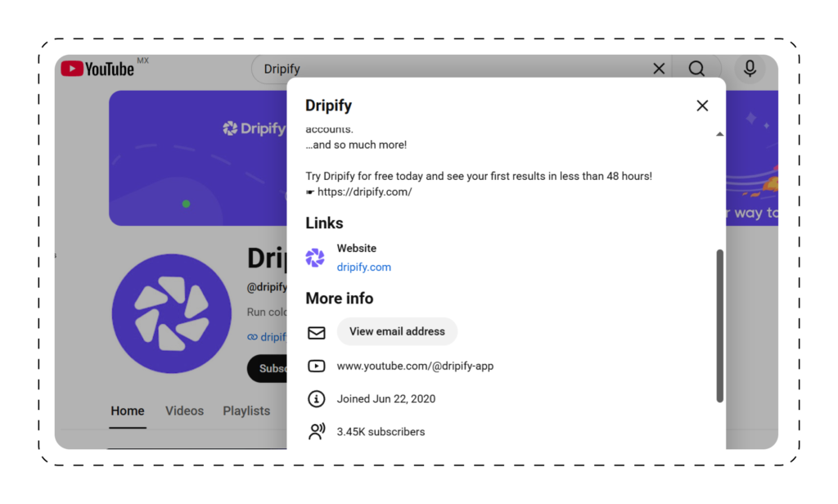Click the Dripify channel avatar

[172, 313]
